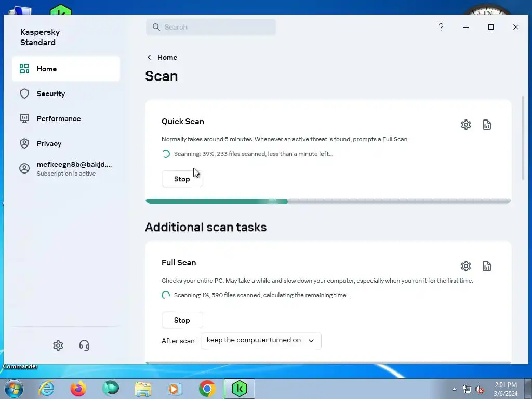
Task: Click the Performance monitor icon
Action: (x=24, y=118)
